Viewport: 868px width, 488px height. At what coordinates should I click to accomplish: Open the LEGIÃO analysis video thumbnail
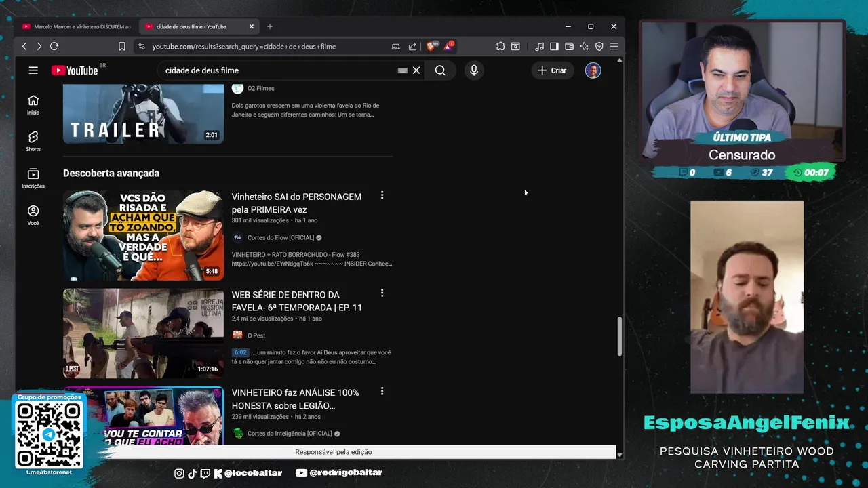[x=143, y=415]
